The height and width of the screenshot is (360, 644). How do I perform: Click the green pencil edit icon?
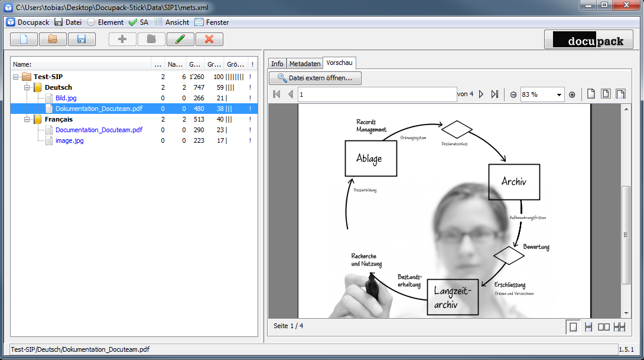click(180, 40)
